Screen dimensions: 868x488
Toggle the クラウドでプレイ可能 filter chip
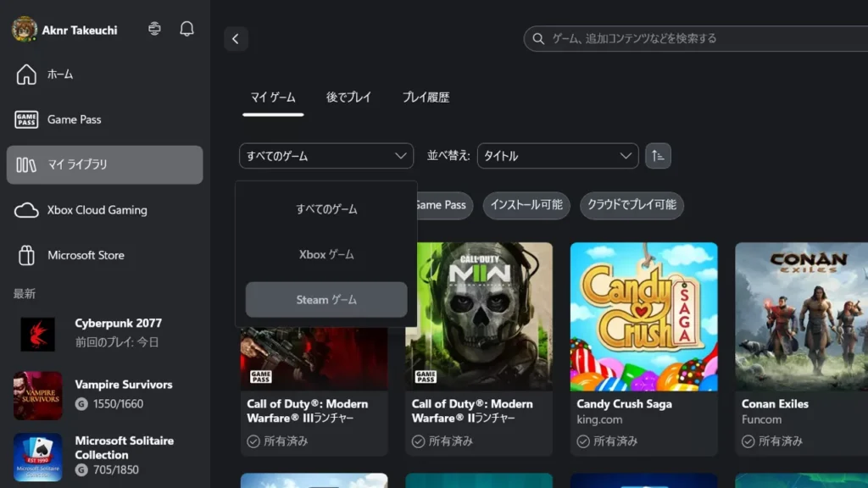tap(632, 205)
